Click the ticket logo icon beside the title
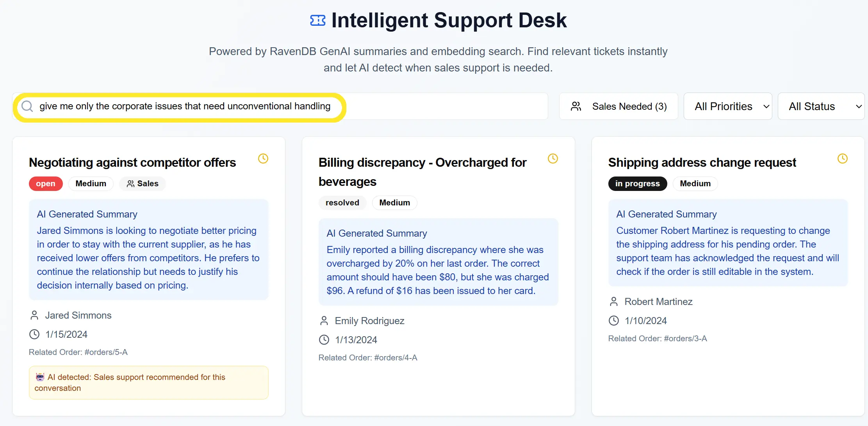Image resolution: width=868 pixels, height=426 pixels. point(317,20)
